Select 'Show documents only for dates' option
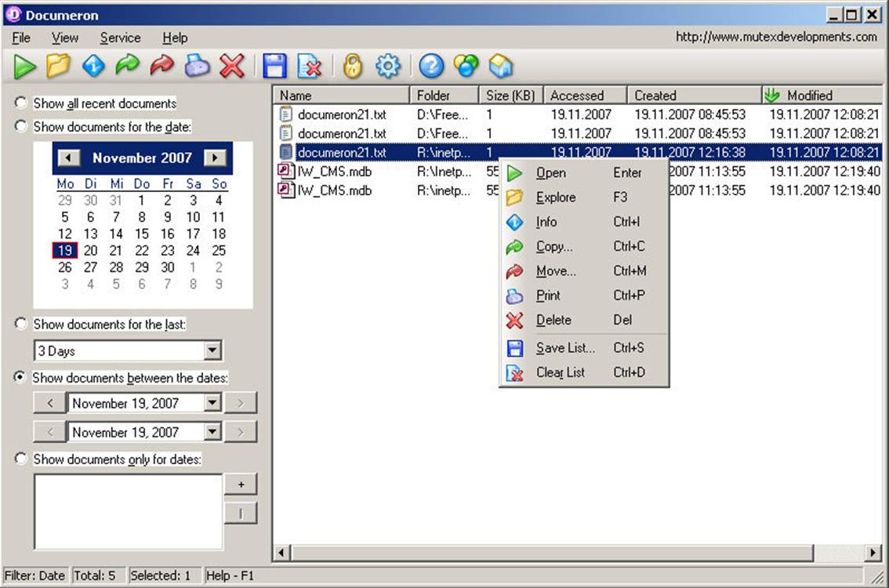889x588 pixels. pyautogui.click(x=21, y=458)
